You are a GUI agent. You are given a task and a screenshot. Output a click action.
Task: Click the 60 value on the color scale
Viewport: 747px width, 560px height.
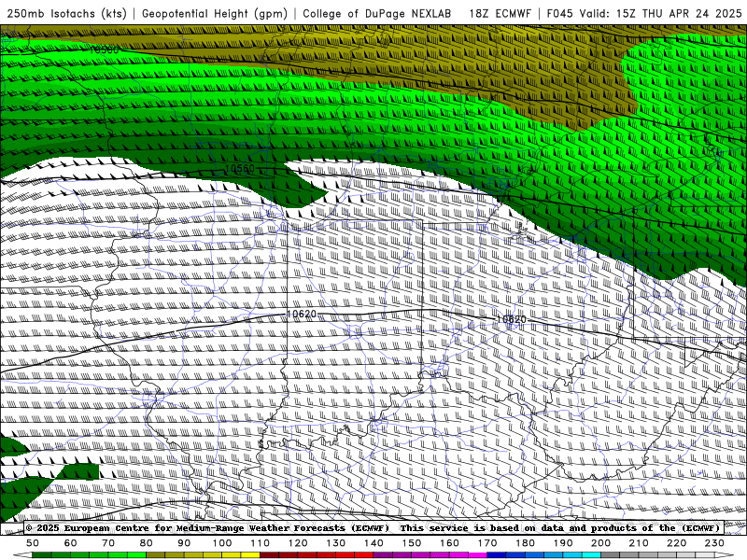click(70, 543)
